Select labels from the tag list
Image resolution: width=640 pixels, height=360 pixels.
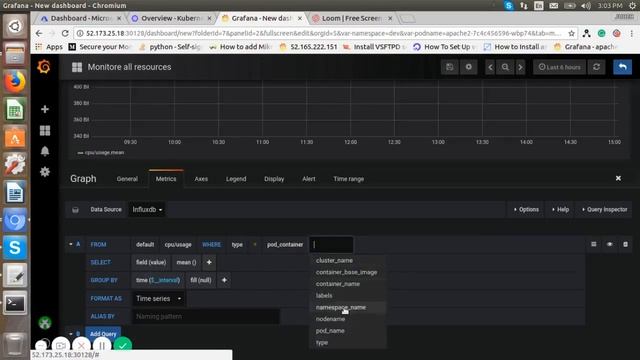(348, 296)
